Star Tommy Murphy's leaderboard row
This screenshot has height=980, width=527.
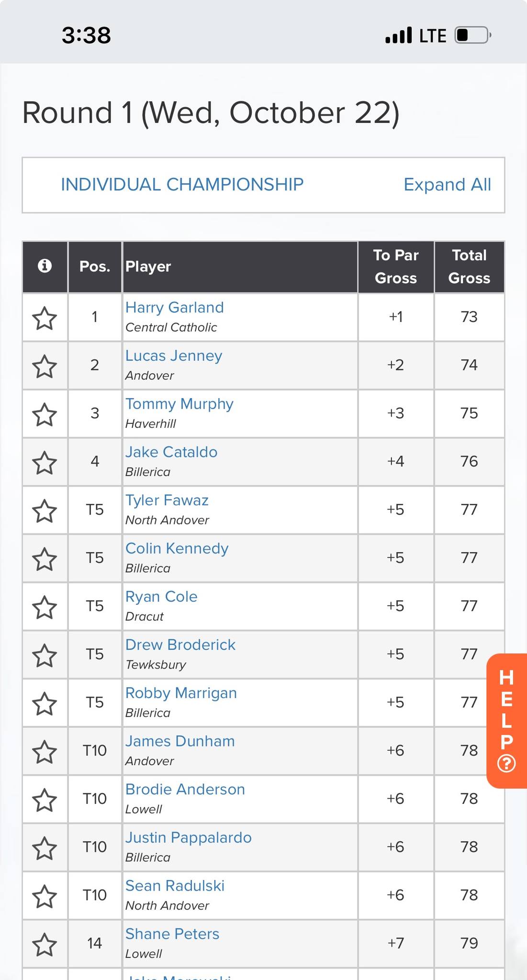coord(45,414)
